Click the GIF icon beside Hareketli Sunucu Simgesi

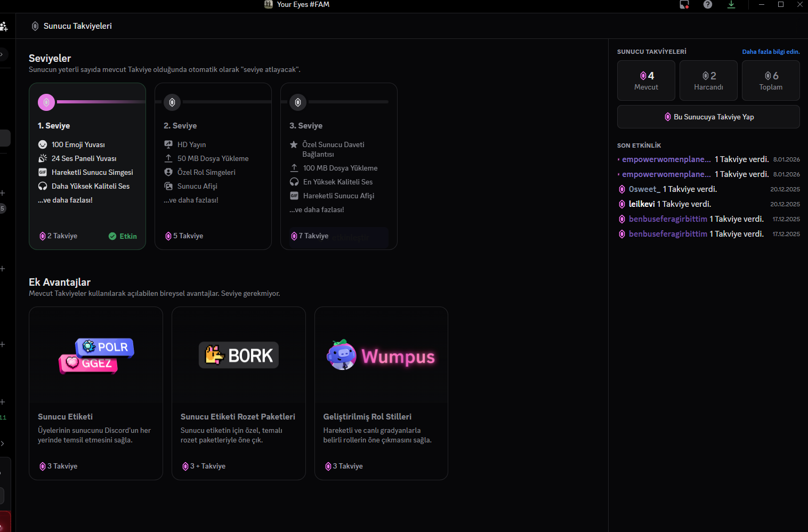[x=43, y=172]
